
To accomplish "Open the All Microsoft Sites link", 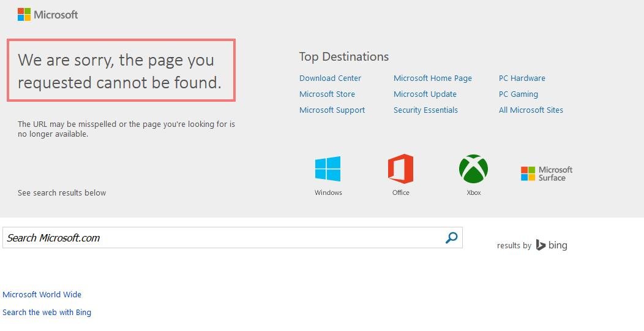I will click(x=531, y=110).
